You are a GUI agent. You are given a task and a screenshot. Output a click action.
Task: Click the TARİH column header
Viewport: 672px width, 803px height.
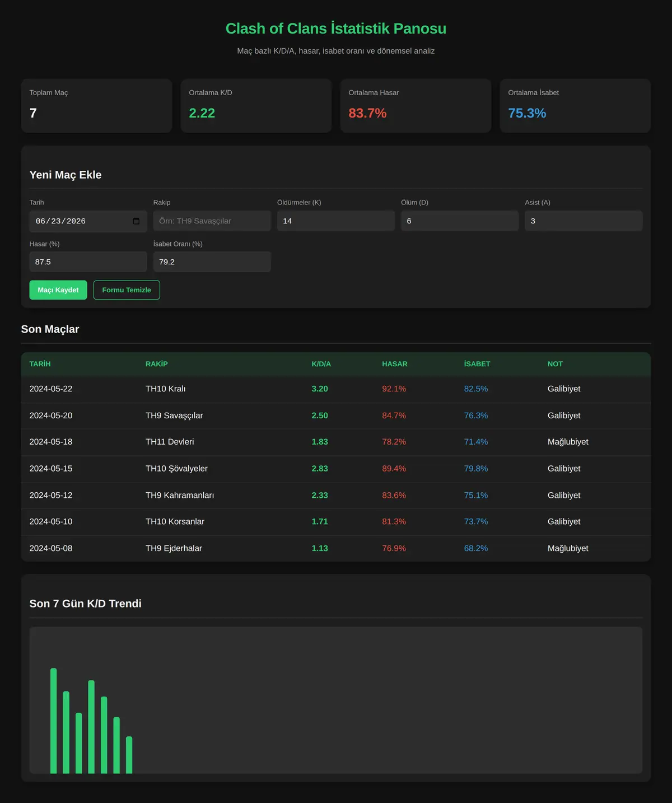pos(40,364)
